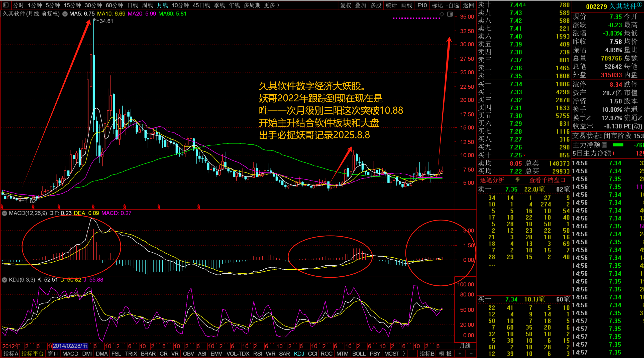Switch indicator to VOL-TDX
The height and width of the screenshot is (358, 644).
pyautogui.click(x=238, y=353)
